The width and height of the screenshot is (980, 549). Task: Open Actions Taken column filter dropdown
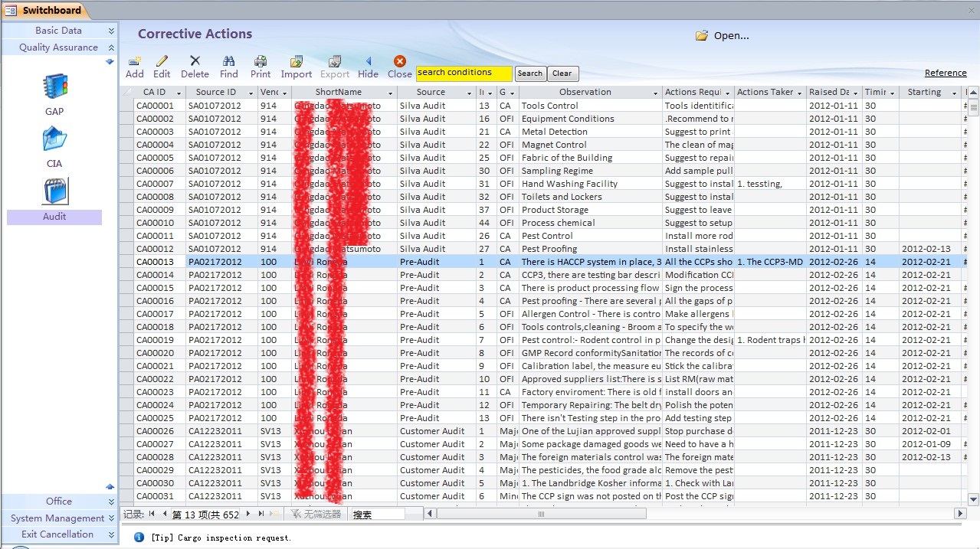(x=799, y=93)
